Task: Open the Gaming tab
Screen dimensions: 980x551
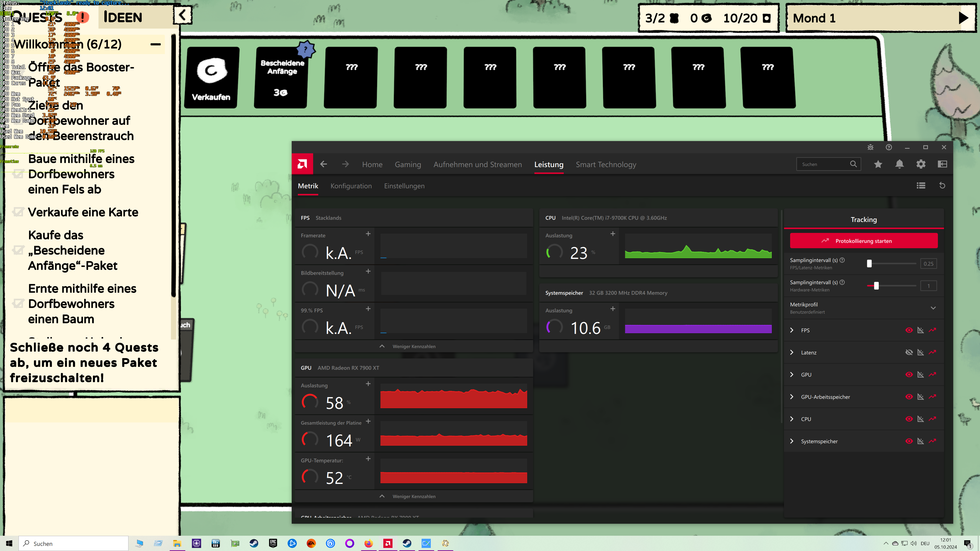Action: (408, 164)
